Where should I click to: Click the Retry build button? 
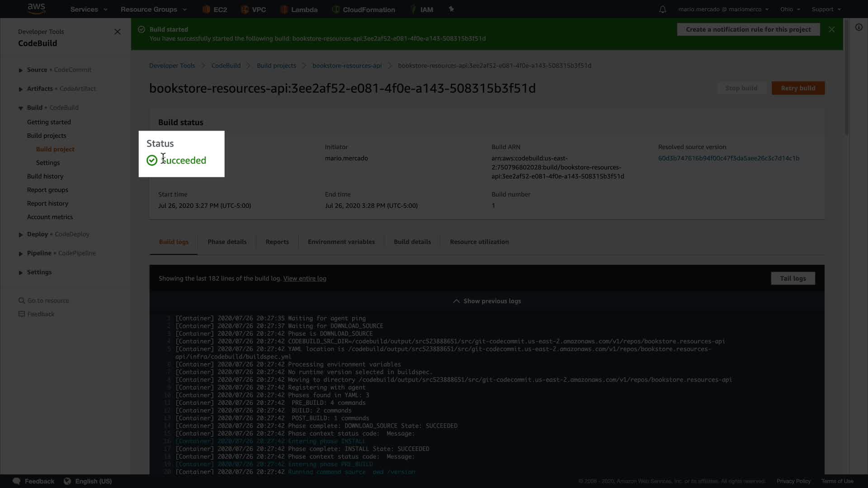click(798, 88)
